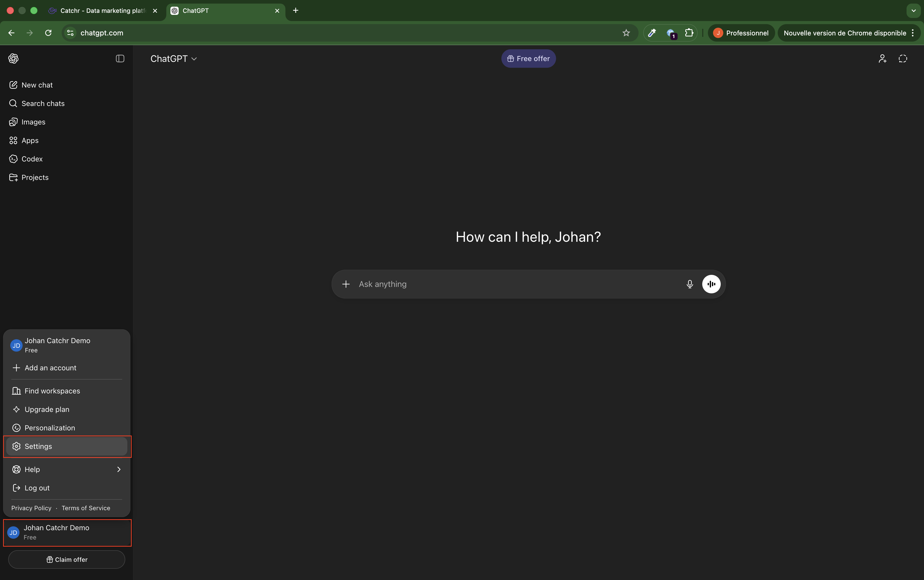Open the Images section
The height and width of the screenshot is (580, 924).
tap(33, 122)
